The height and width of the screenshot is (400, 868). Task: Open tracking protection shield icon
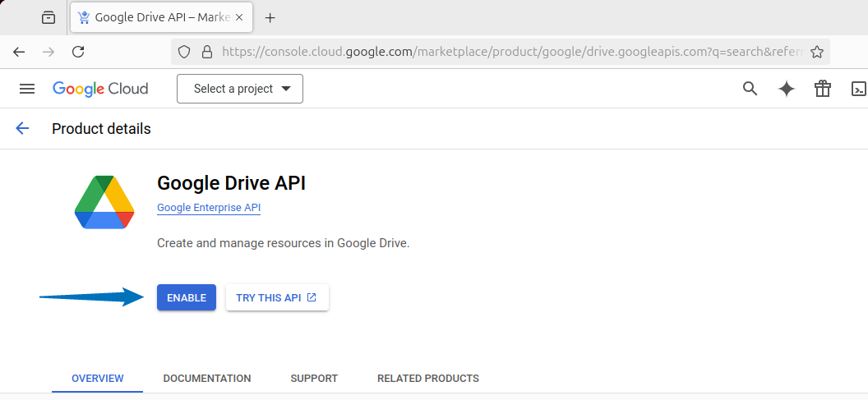[x=184, y=52]
